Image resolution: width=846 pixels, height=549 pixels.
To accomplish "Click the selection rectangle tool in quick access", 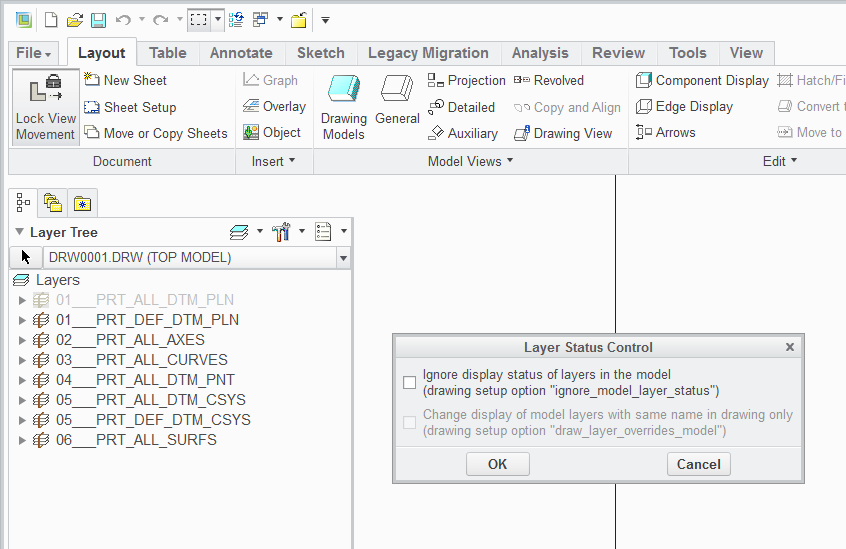I will (x=199, y=20).
